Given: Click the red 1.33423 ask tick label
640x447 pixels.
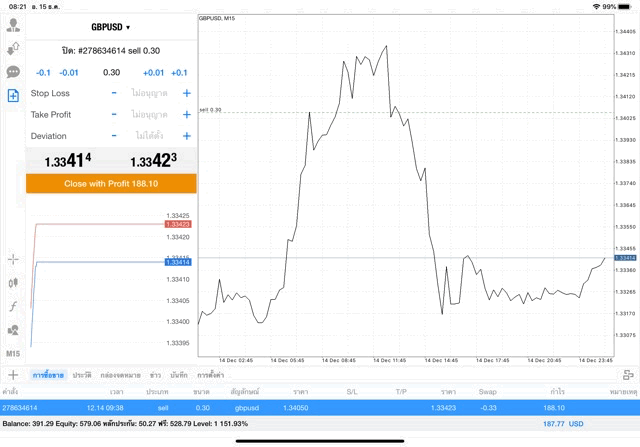Looking at the screenshot, I should pos(178,224).
